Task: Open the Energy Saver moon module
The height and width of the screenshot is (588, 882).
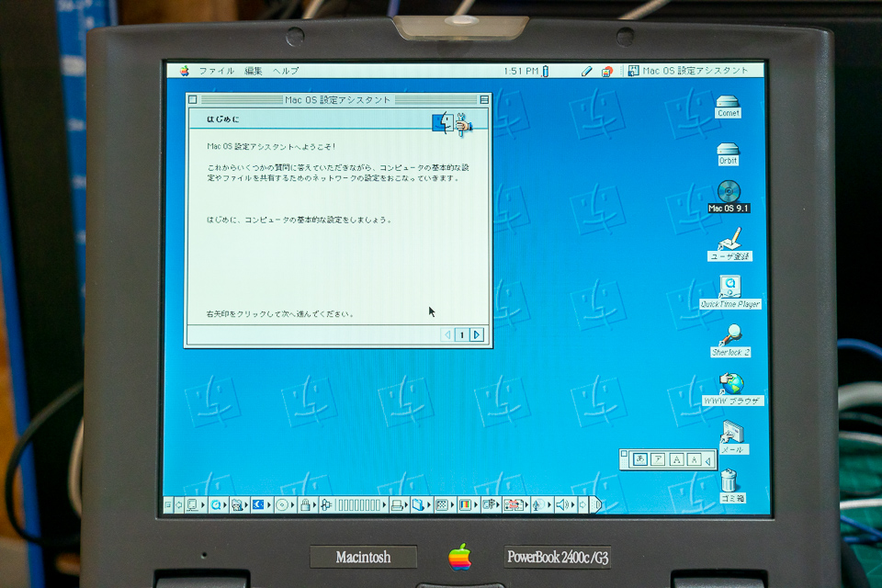Action: pyautogui.click(x=262, y=504)
